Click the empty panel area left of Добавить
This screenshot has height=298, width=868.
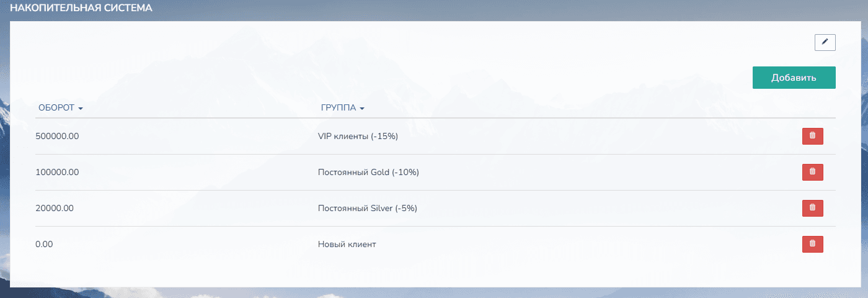click(434, 78)
